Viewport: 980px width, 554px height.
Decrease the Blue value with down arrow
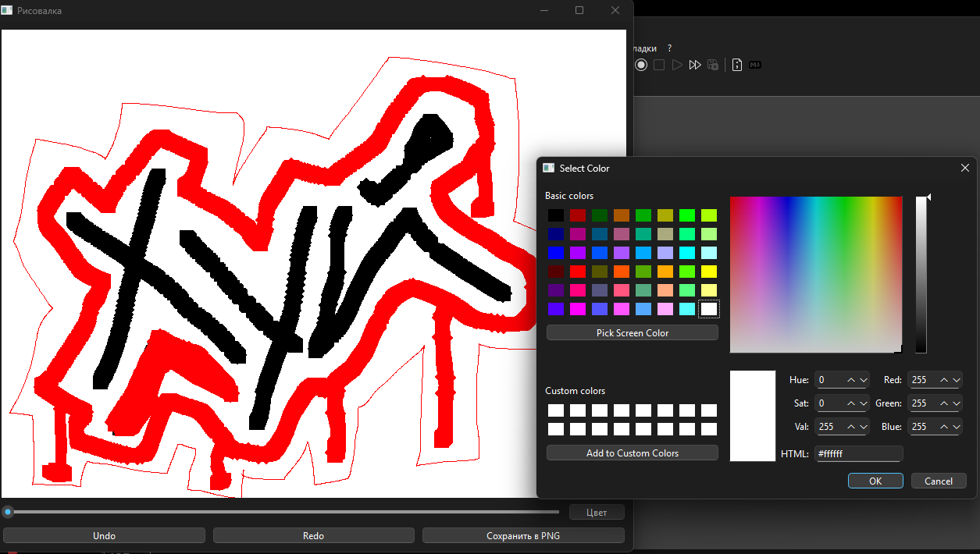957,427
